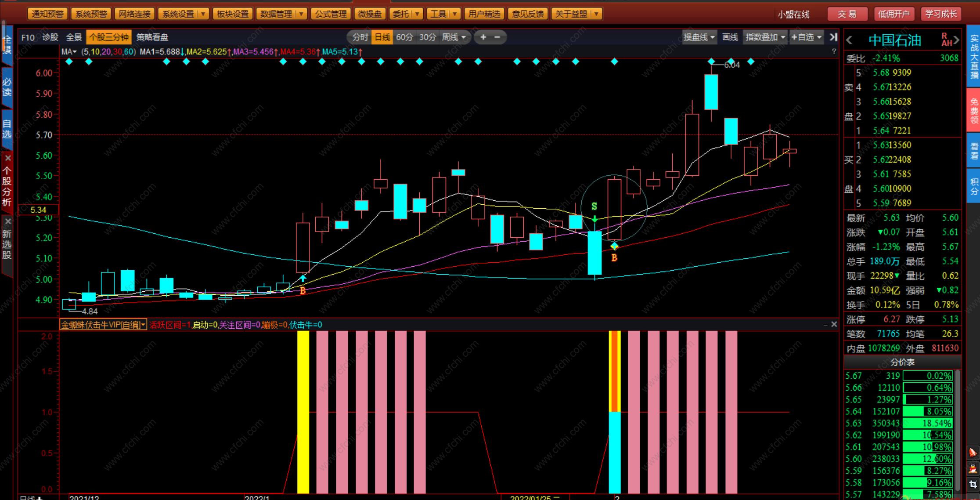Click the red bell alert icon
Screen dimensions: 980x500
coord(973,452)
